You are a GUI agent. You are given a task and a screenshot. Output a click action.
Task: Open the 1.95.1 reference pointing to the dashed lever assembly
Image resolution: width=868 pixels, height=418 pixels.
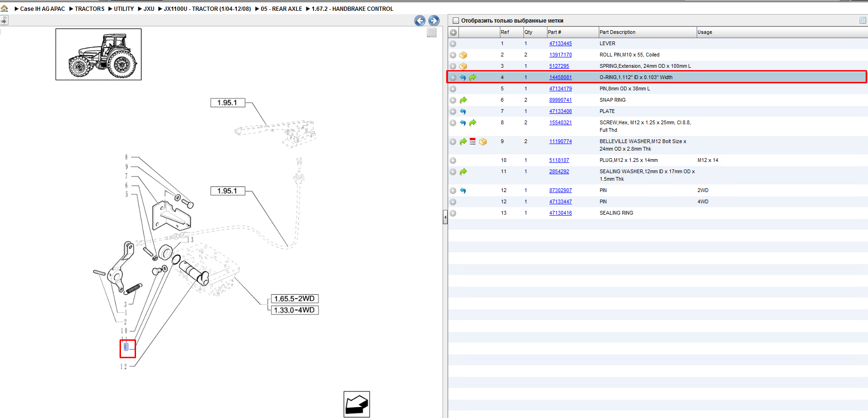tap(228, 103)
